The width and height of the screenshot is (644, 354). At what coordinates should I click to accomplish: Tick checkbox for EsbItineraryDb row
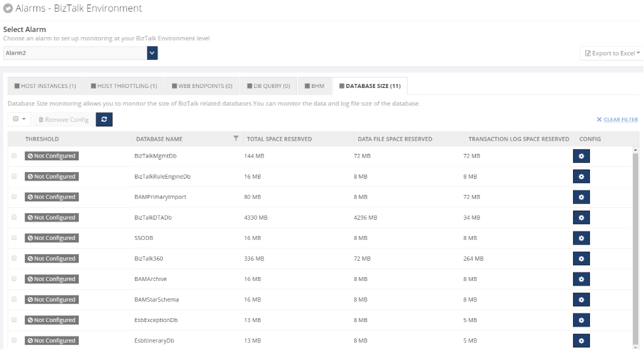14,340
